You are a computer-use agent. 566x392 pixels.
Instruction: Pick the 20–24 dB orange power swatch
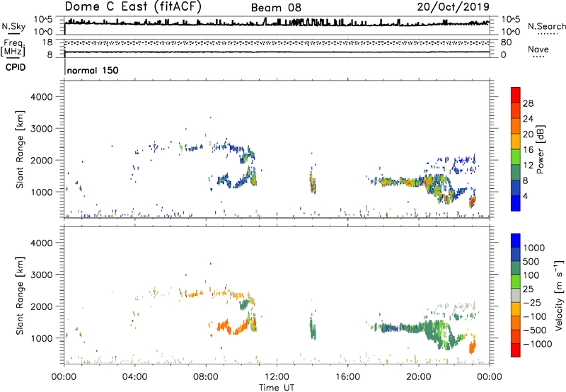tap(516, 126)
